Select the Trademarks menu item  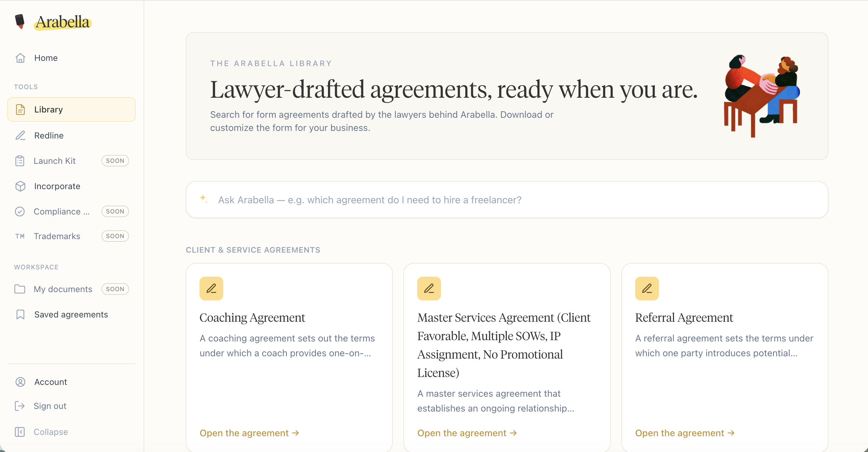click(71, 236)
